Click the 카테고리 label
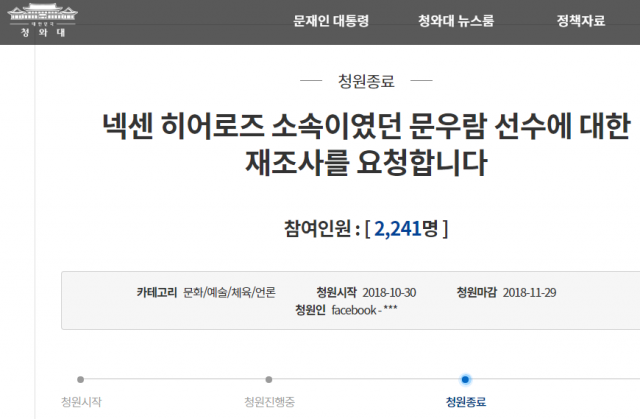 tap(157, 293)
